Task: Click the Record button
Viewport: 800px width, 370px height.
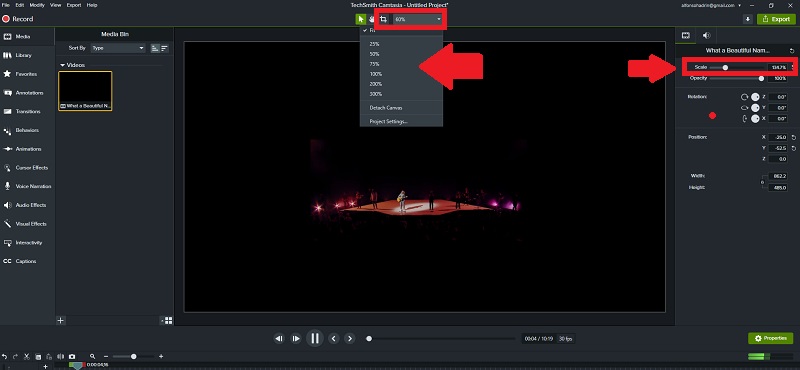Action: 18,19
